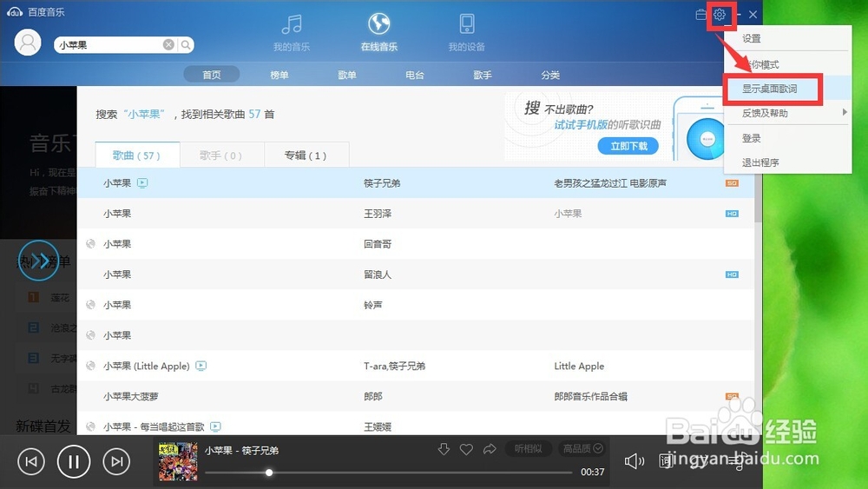Open 我的音乐 section

[x=292, y=33]
